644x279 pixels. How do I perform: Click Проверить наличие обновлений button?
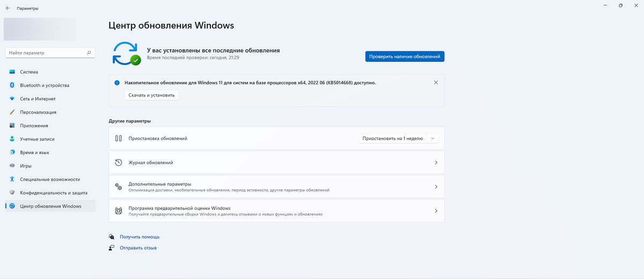pos(405,56)
